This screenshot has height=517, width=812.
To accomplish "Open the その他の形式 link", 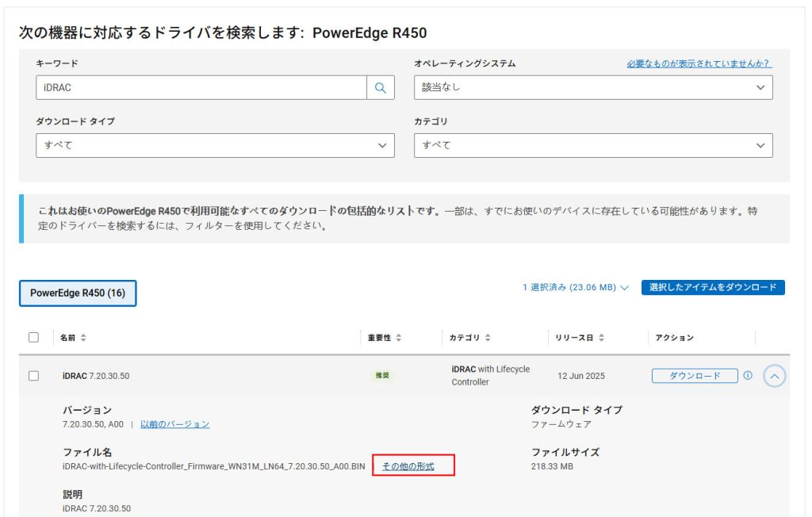I will (408, 466).
